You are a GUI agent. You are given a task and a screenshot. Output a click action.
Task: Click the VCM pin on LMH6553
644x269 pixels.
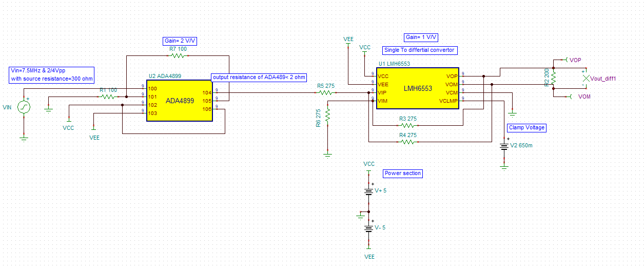[452, 92]
